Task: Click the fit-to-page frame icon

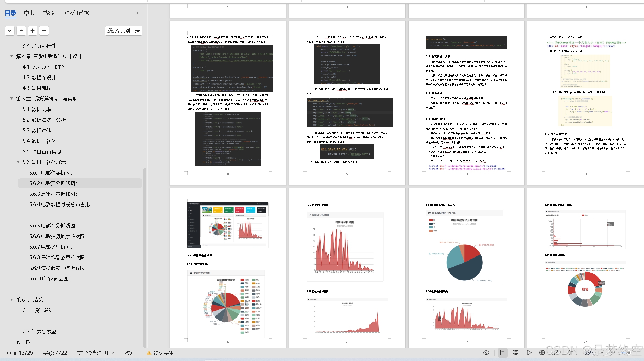Action: point(571,353)
